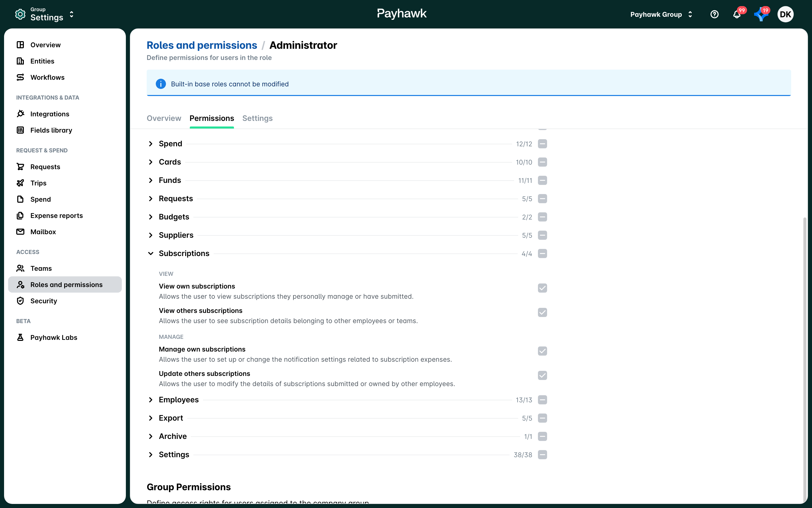This screenshot has width=812, height=508.
Task: Toggle the Subscriptions 4/4 group checkbox
Action: click(542, 254)
